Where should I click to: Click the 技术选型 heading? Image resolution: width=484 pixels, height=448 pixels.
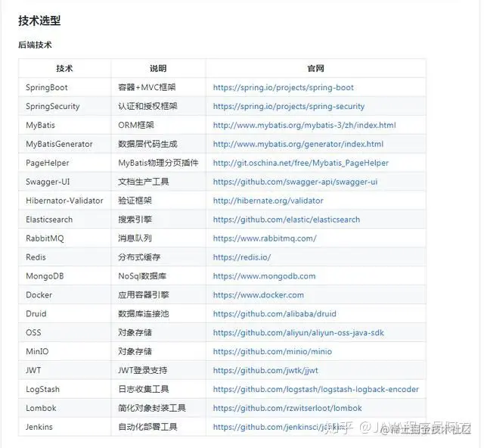39,20
